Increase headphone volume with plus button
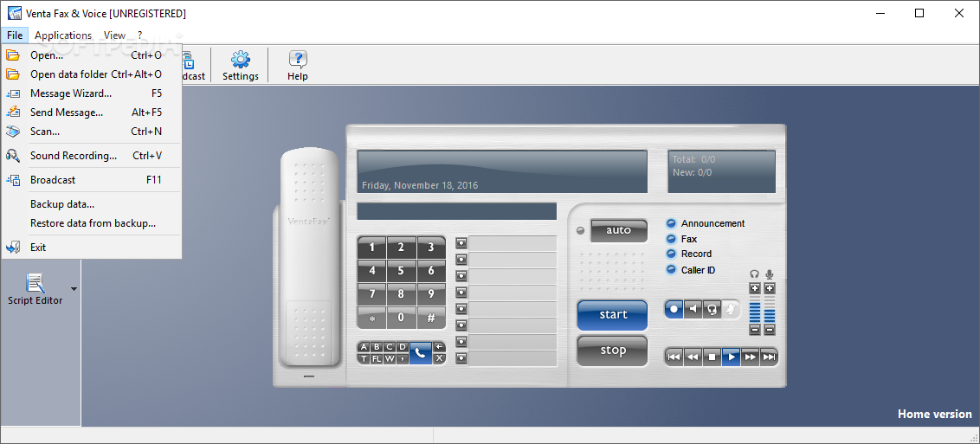The height and width of the screenshot is (444, 980). 754,288
